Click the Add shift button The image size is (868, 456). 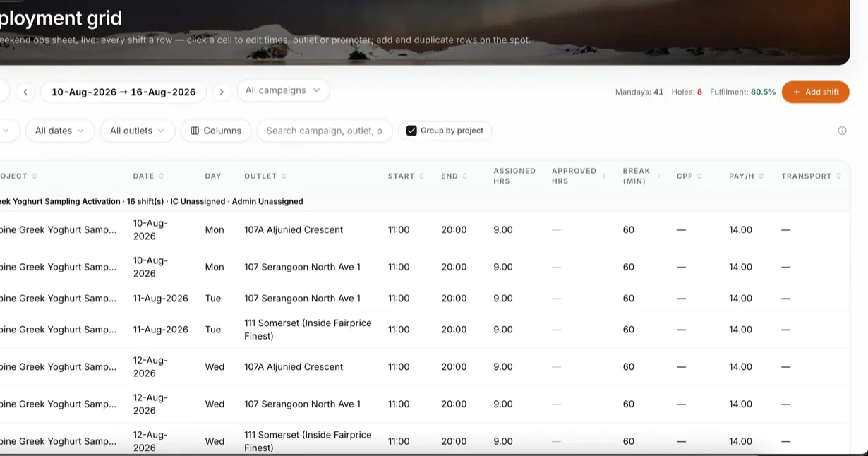coord(815,92)
